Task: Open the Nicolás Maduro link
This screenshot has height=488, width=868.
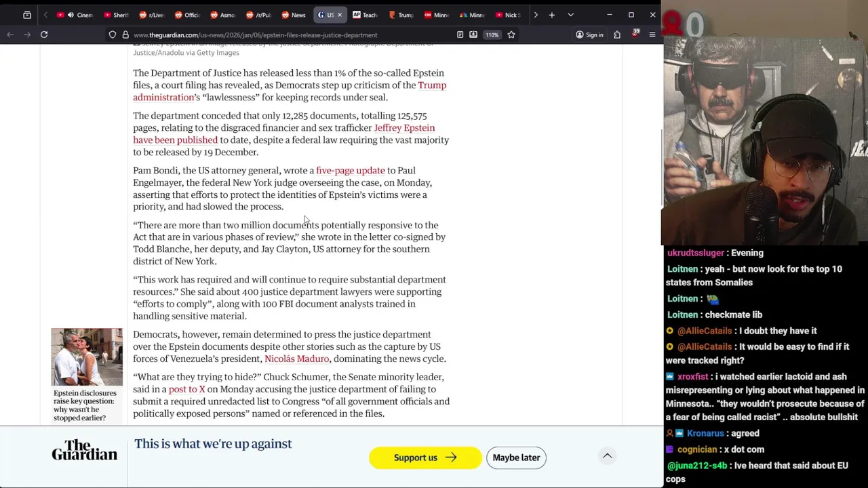Action: click(x=296, y=359)
